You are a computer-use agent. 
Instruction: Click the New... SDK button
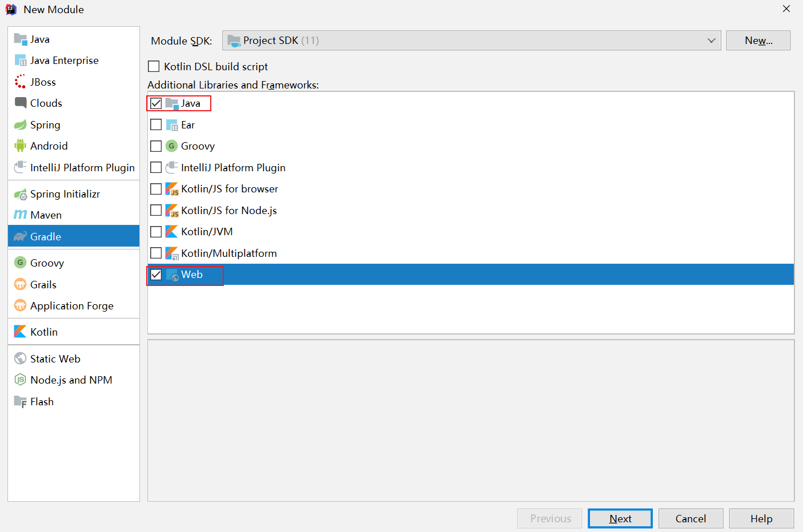tap(758, 41)
